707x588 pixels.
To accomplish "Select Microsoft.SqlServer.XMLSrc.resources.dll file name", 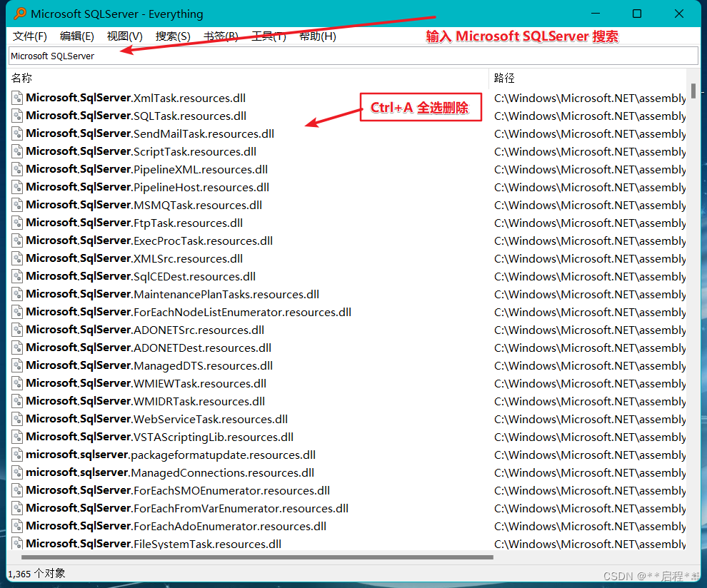I will [134, 258].
